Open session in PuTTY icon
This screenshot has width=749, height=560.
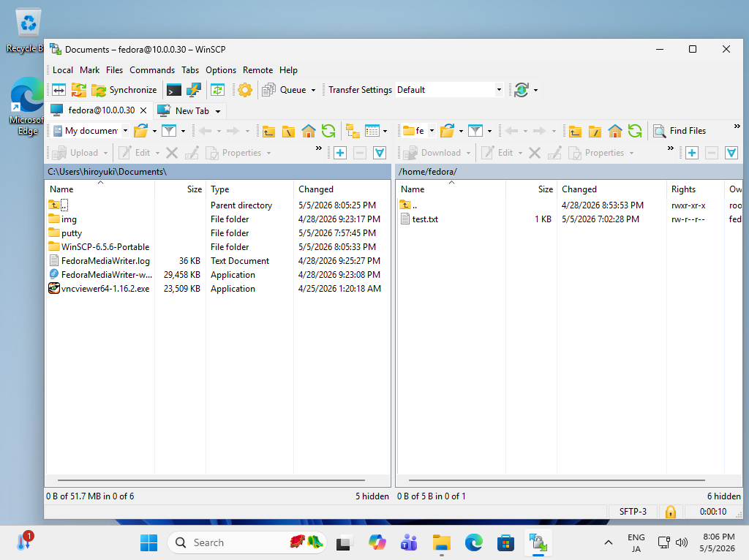193,90
